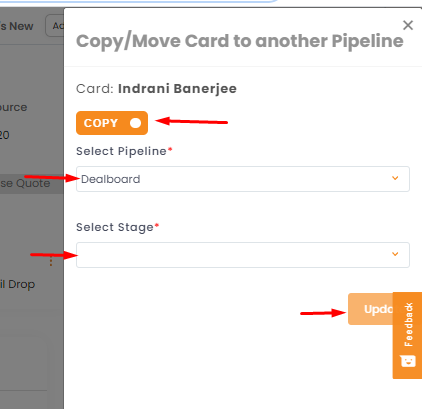Expand pipeline list via orange chevron
Viewport: 422px width, 409px height.
coord(395,178)
